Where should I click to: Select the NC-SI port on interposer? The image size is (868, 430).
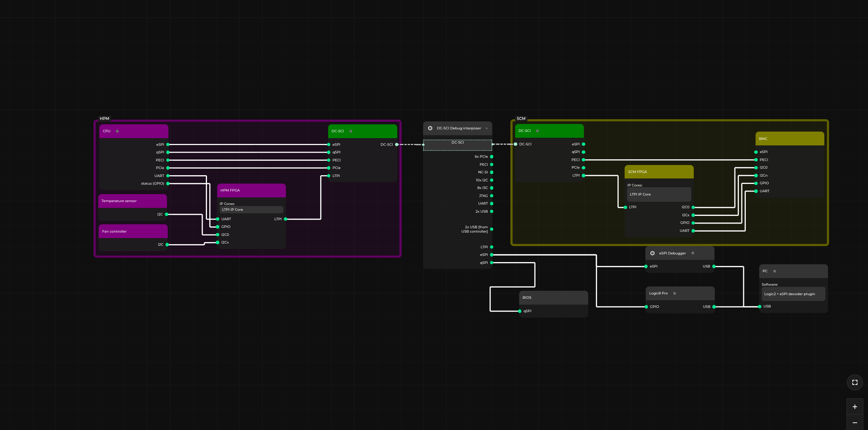491,172
